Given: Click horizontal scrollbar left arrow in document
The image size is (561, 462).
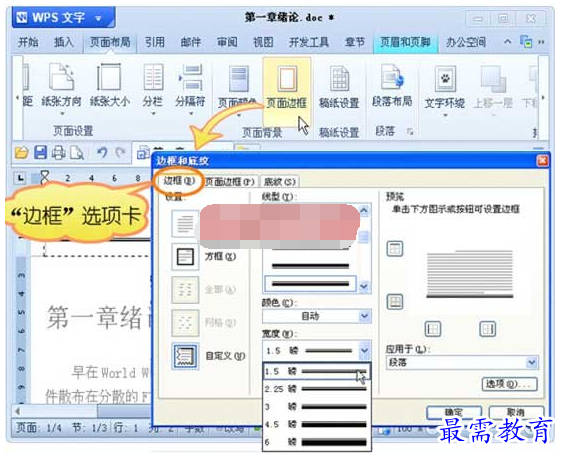Looking at the screenshot, I should [x=18, y=411].
